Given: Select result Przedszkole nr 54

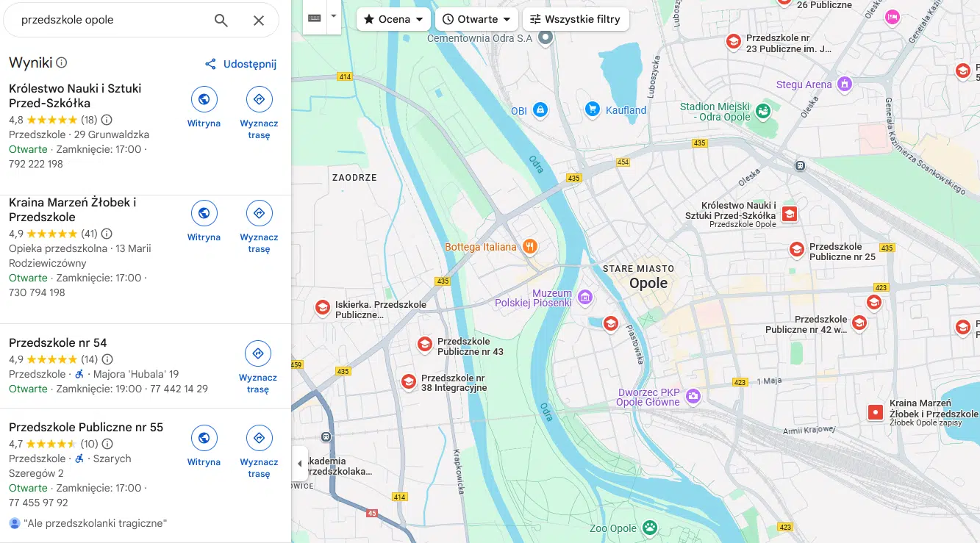Looking at the screenshot, I should pos(58,342).
